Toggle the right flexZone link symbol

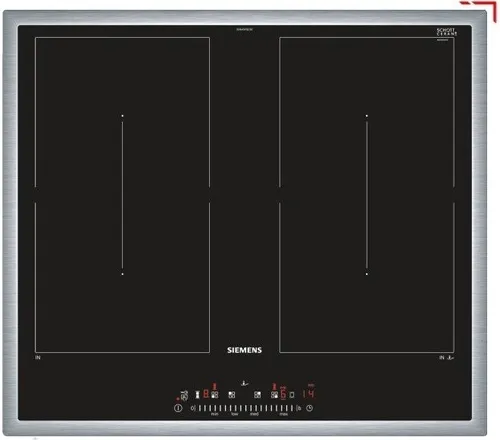[292, 395]
